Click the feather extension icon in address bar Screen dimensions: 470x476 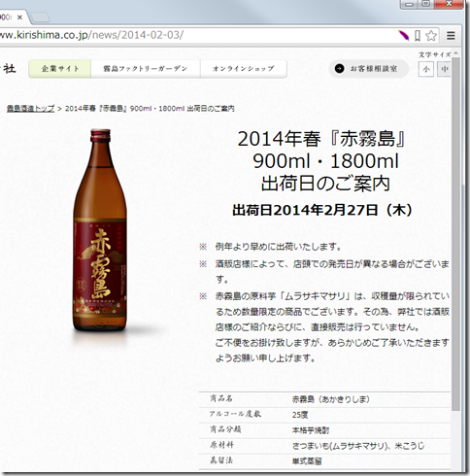pyautogui.click(x=403, y=35)
